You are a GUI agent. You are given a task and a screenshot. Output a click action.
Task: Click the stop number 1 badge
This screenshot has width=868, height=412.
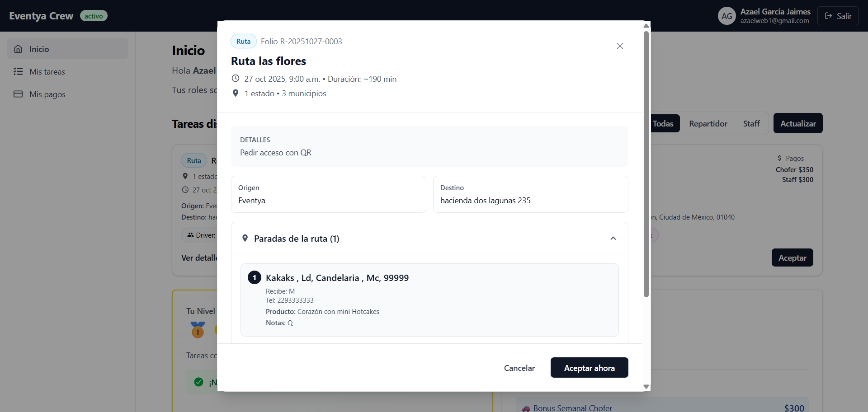pos(254,277)
